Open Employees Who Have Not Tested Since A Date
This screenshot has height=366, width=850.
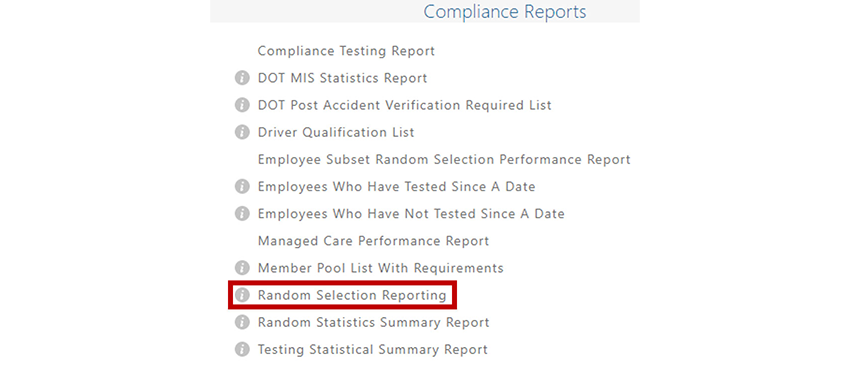click(x=411, y=214)
